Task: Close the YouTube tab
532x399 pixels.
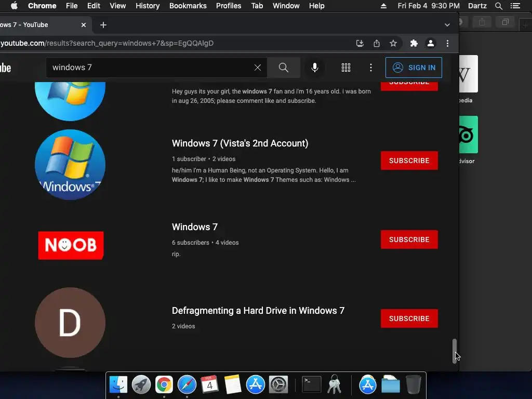Action: tap(84, 25)
